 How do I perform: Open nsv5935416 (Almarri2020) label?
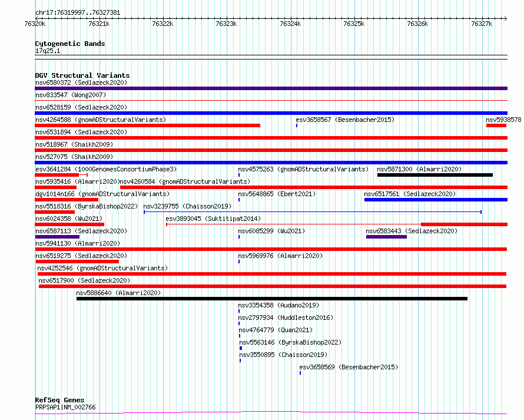point(78,181)
